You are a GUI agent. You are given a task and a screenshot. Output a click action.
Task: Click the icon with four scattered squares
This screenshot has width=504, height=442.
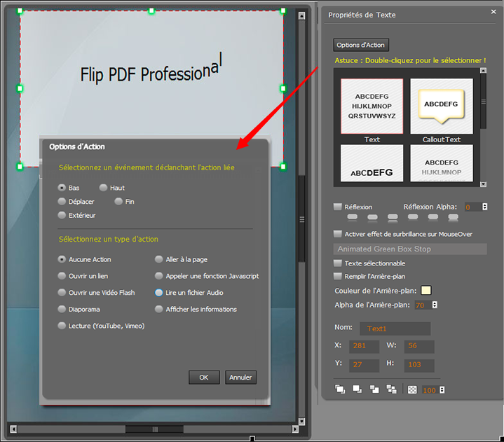click(x=391, y=389)
